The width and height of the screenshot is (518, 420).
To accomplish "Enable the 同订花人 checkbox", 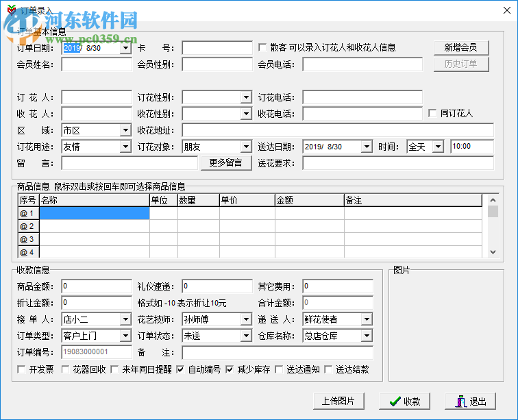I will click(432, 113).
